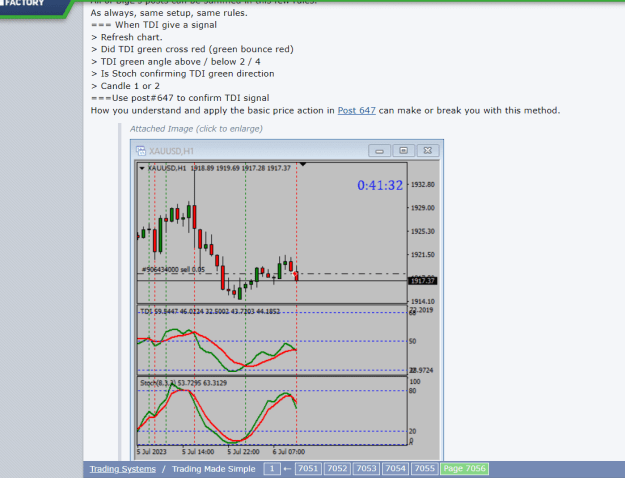The width and height of the screenshot is (625, 478).
Task: Click the '5 Jul 14:00' time axis label
Action: (x=198, y=452)
